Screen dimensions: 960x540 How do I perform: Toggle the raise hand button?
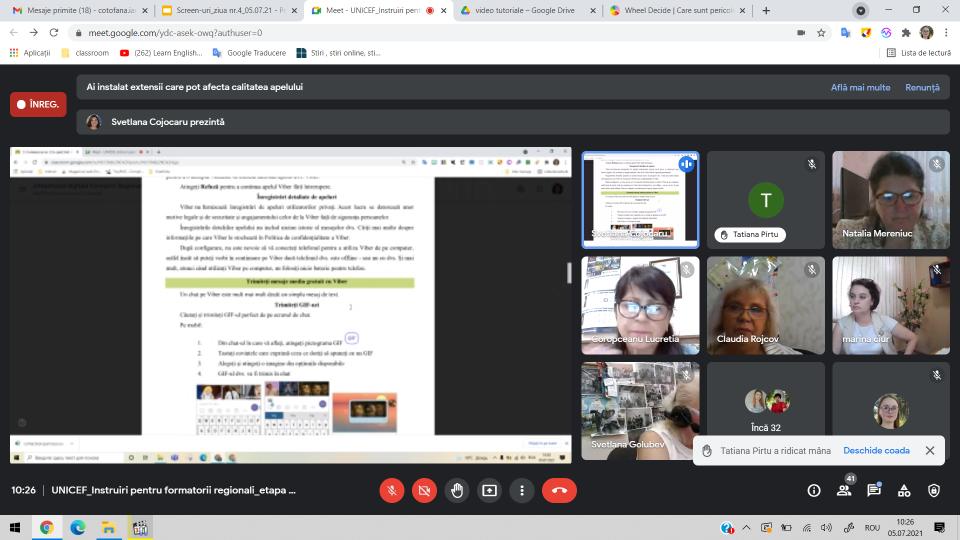[457, 490]
